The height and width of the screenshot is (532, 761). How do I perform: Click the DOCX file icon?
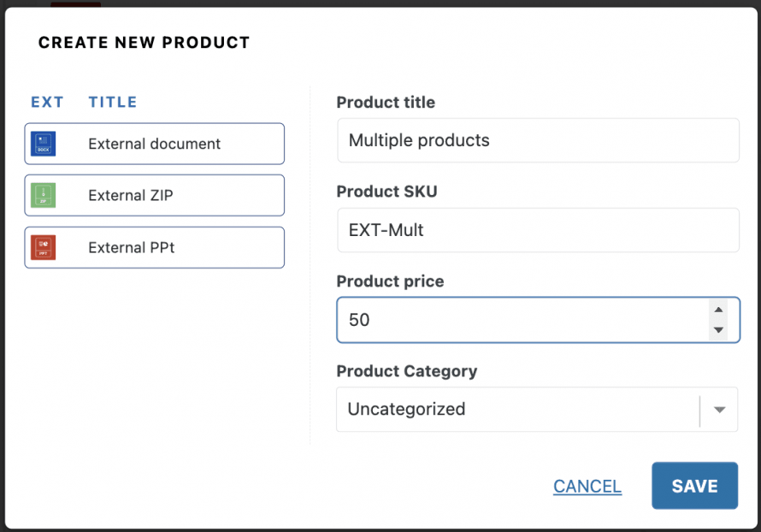pos(43,144)
